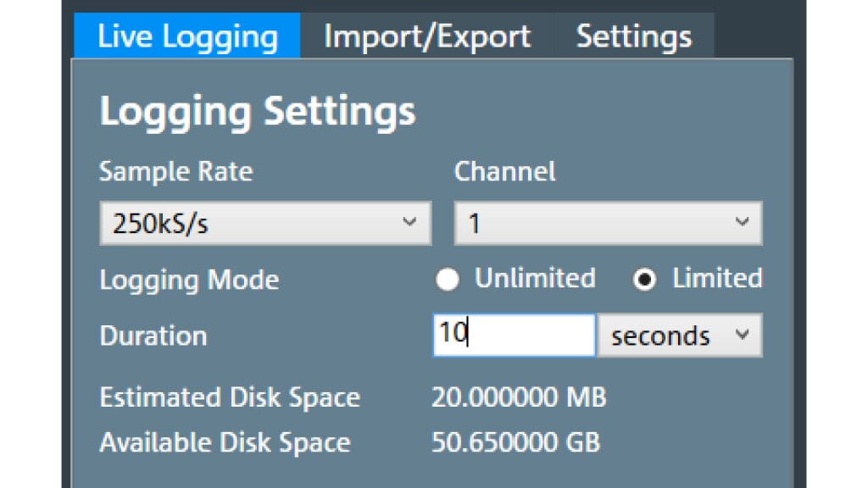Click the chevron arrow of Sample Rate box
Screen dimensions: 868x488
click(409, 223)
